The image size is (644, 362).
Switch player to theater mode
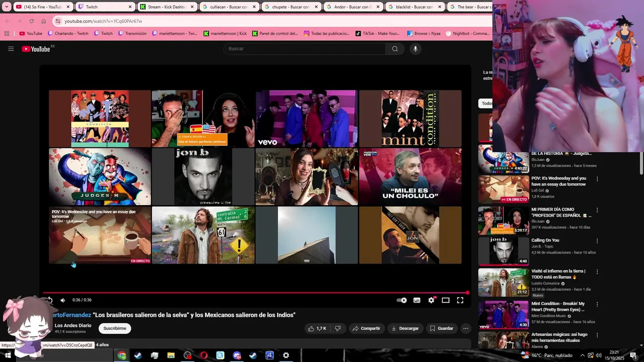pyautogui.click(x=445, y=300)
